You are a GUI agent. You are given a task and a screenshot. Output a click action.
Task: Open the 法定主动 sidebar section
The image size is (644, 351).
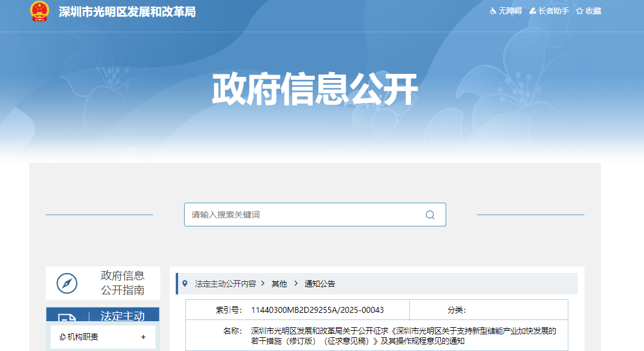(122, 316)
